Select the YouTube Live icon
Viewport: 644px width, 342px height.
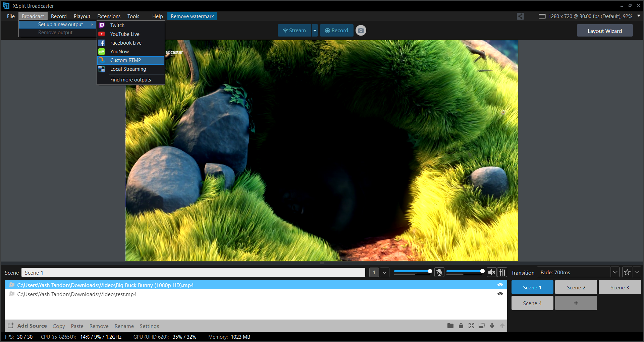[x=102, y=34]
